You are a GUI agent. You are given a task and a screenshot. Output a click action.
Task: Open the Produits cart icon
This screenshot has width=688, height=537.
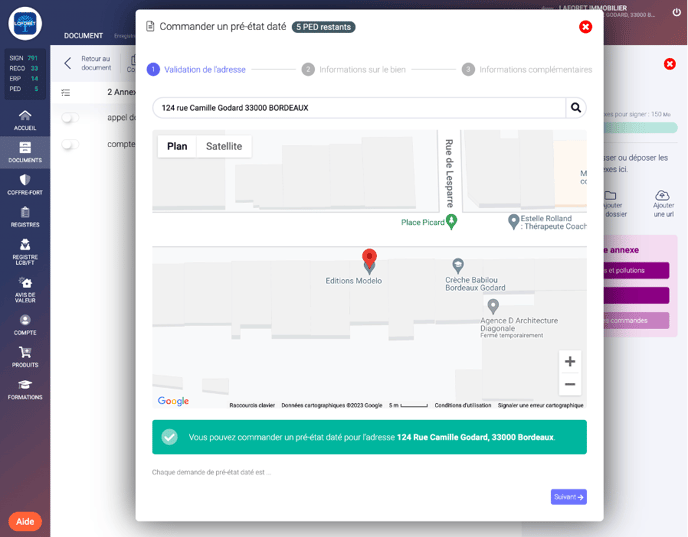click(x=25, y=356)
